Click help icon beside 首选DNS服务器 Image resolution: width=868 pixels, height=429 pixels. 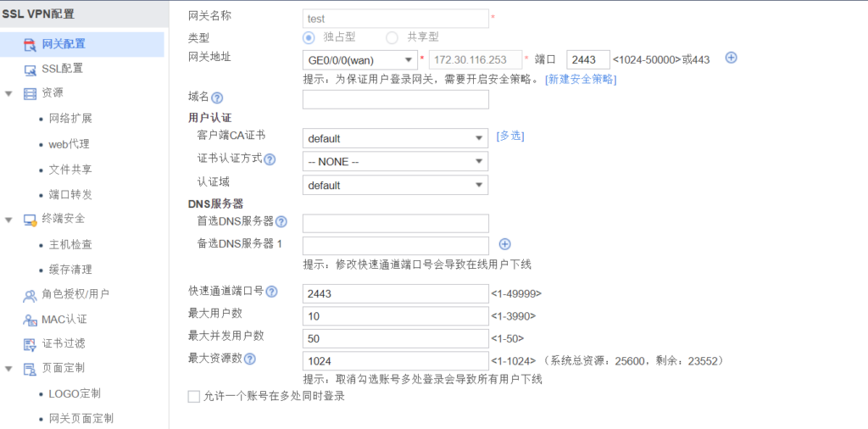click(x=281, y=222)
